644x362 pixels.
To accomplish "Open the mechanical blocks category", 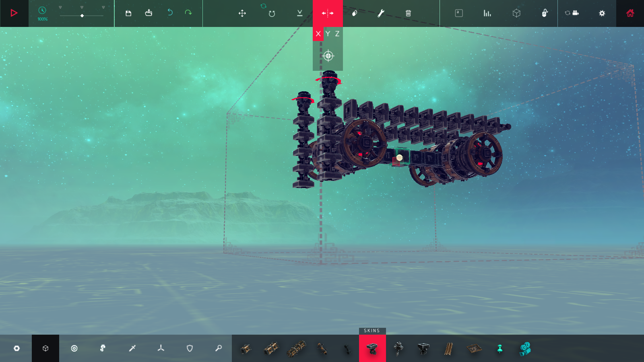I will (103, 348).
